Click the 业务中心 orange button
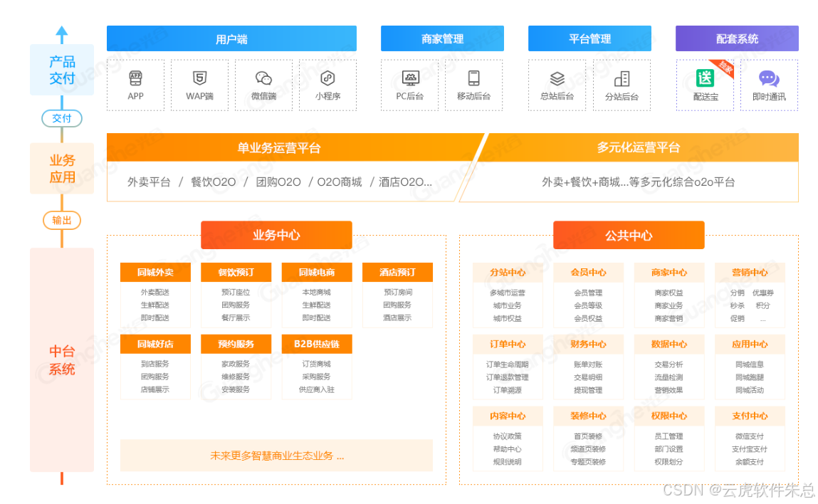818x504 pixels. tap(276, 235)
